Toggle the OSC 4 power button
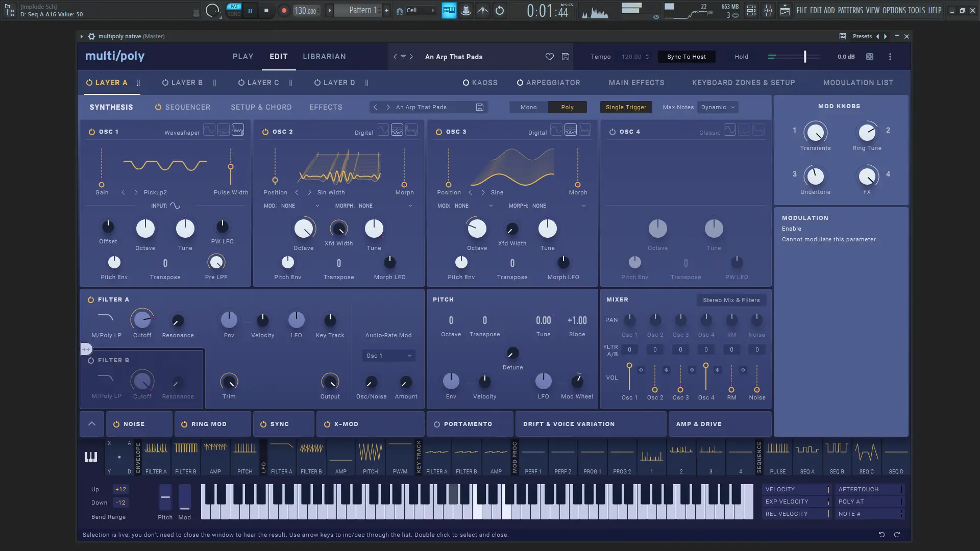 coord(612,132)
